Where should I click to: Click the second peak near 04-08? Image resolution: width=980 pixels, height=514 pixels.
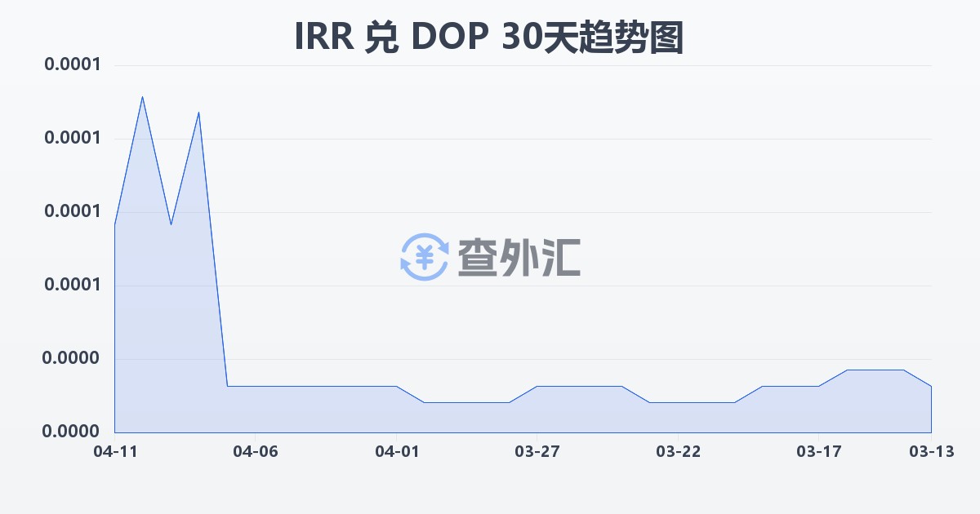[x=198, y=113]
